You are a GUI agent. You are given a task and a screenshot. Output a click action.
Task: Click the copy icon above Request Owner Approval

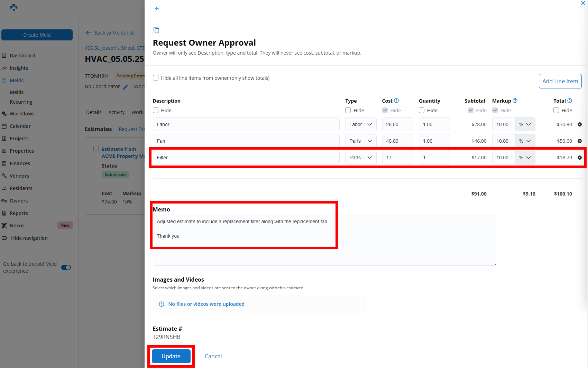pyautogui.click(x=156, y=30)
